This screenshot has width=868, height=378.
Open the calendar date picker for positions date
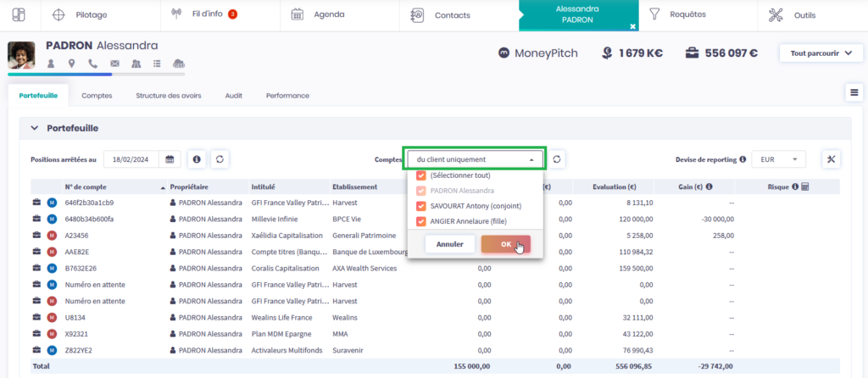[x=170, y=158]
